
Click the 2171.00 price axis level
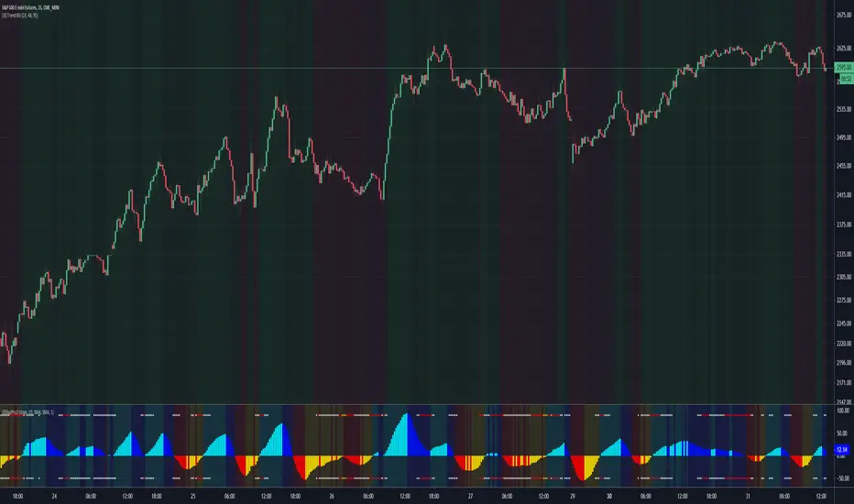844,383
